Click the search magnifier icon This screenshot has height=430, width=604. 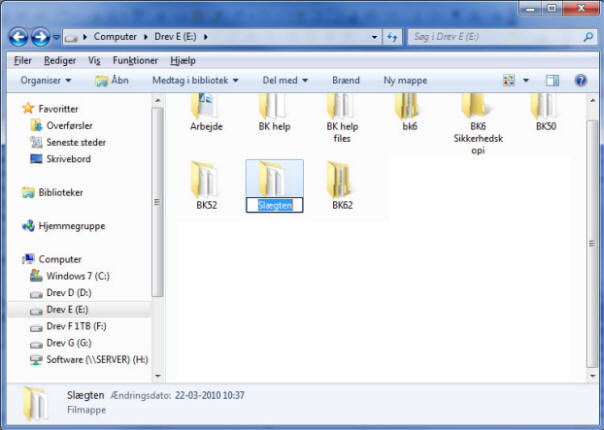[x=588, y=37]
